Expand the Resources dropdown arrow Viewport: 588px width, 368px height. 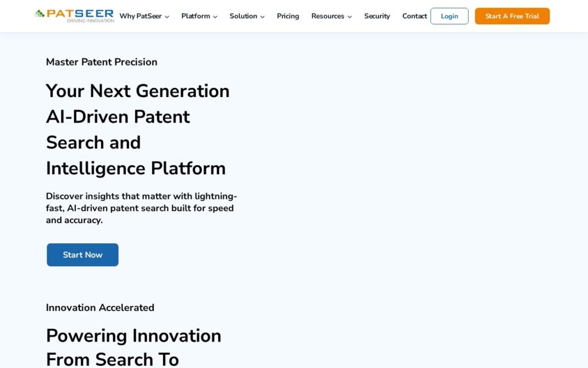(x=350, y=17)
